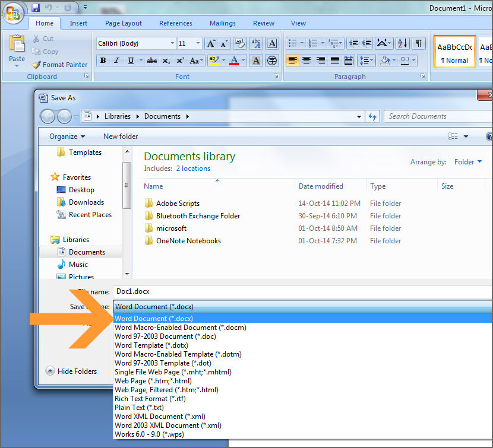Toggle Italic formatting
This screenshot has height=448, width=493.
click(x=116, y=61)
